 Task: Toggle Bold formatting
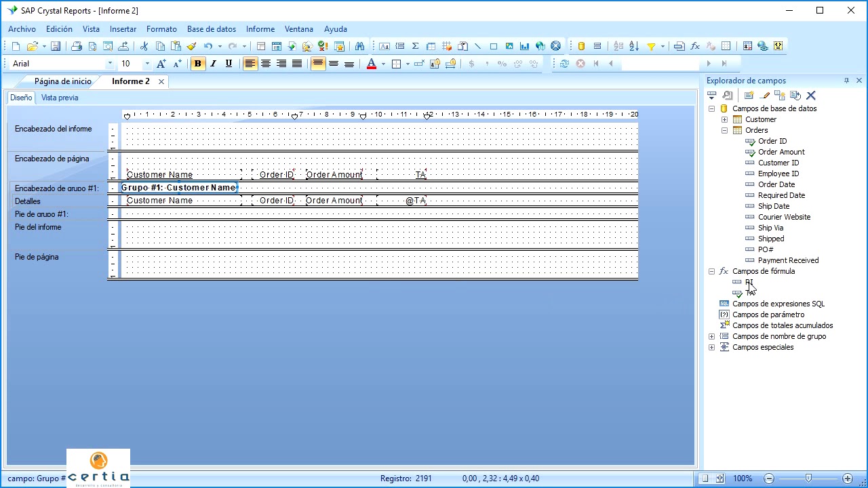[x=198, y=63]
